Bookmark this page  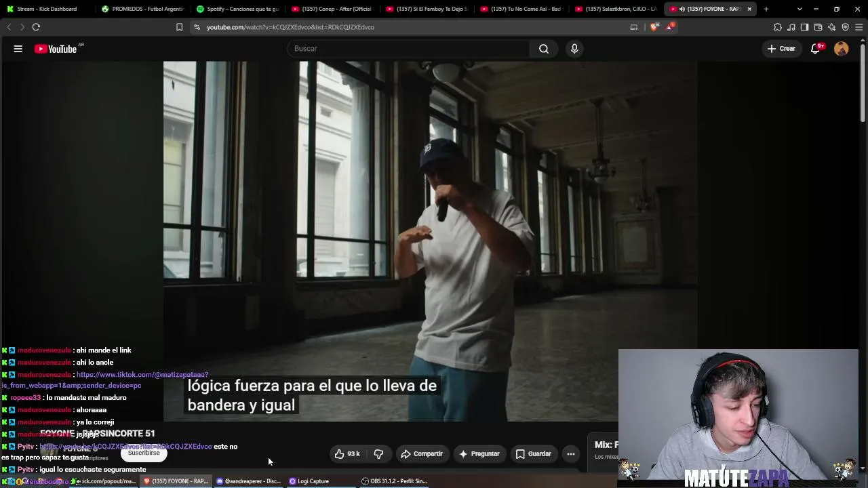pos(179,27)
